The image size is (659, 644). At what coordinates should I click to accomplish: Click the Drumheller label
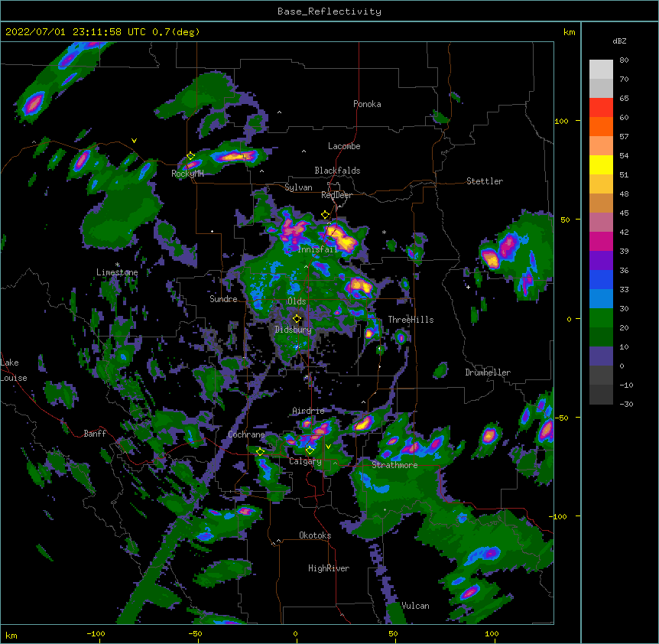[x=488, y=372]
